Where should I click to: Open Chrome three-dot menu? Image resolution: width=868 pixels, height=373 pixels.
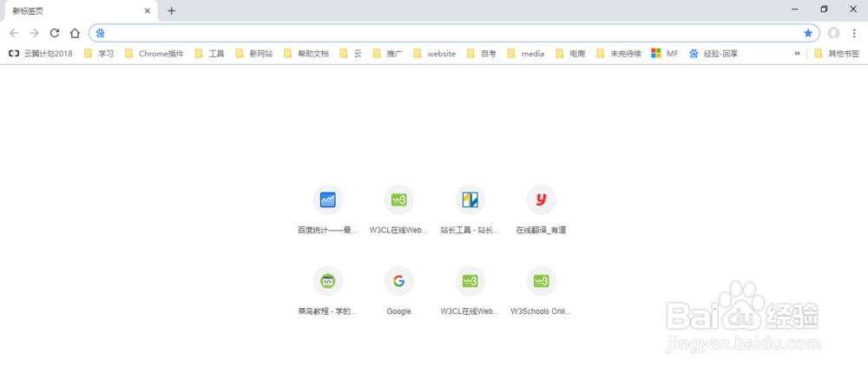click(x=854, y=33)
